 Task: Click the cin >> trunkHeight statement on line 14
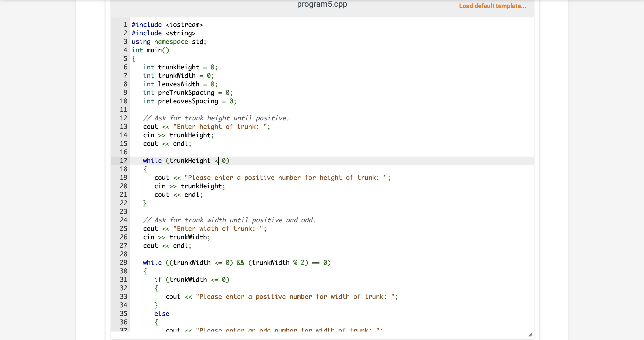pos(178,135)
